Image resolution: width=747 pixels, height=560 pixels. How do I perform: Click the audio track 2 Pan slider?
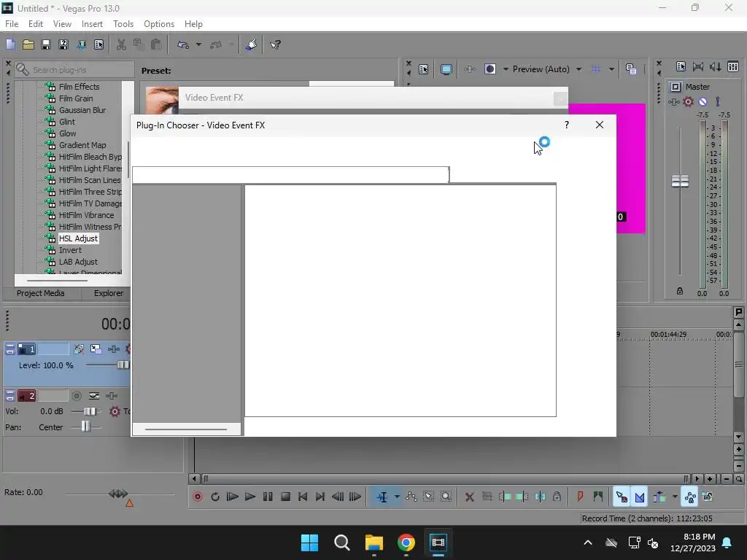pyautogui.click(x=85, y=427)
